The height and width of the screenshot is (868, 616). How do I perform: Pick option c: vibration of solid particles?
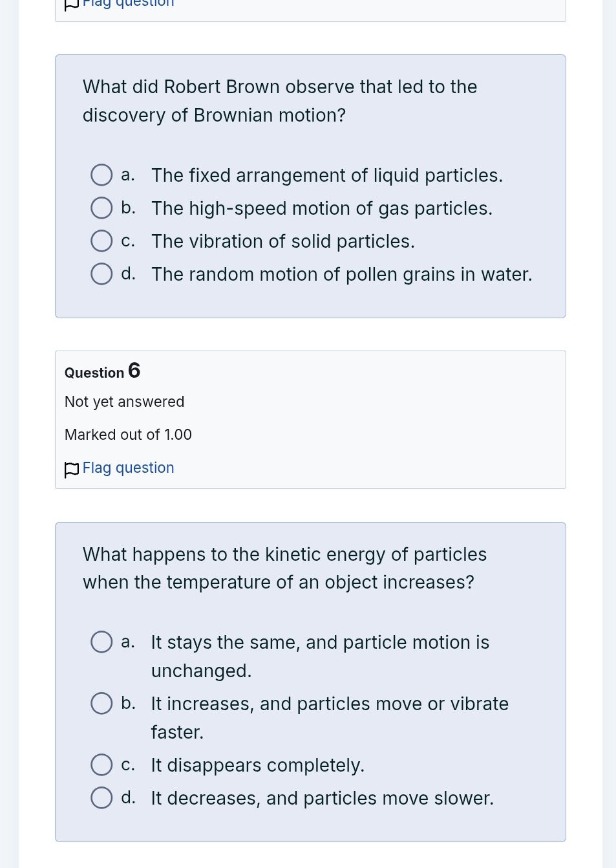click(x=101, y=241)
